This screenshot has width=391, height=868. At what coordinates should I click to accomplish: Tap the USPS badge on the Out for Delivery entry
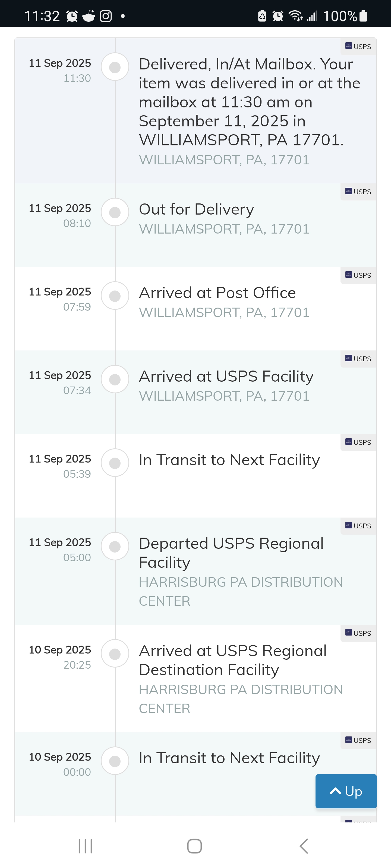pos(358,192)
